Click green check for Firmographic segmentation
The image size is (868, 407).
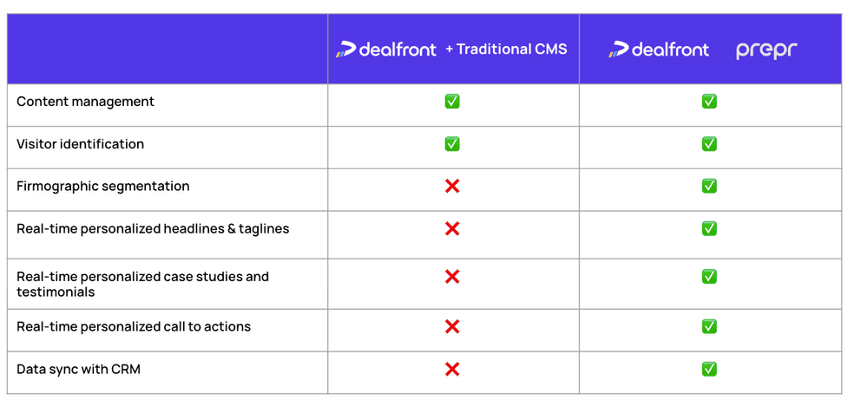(709, 186)
